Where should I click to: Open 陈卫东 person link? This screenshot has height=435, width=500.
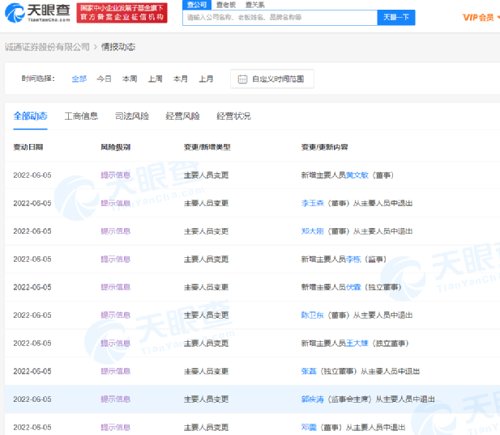312,315
